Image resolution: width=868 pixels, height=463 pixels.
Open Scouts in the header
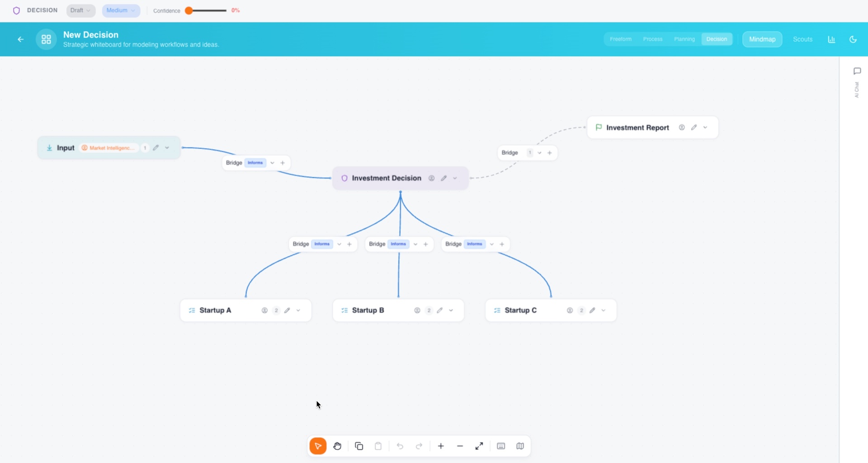[x=803, y=39]
